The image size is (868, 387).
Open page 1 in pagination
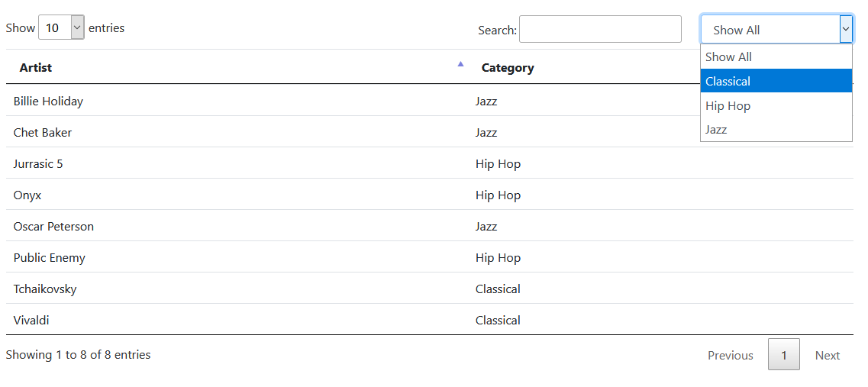pyautogui.click(x=784, y=355)
